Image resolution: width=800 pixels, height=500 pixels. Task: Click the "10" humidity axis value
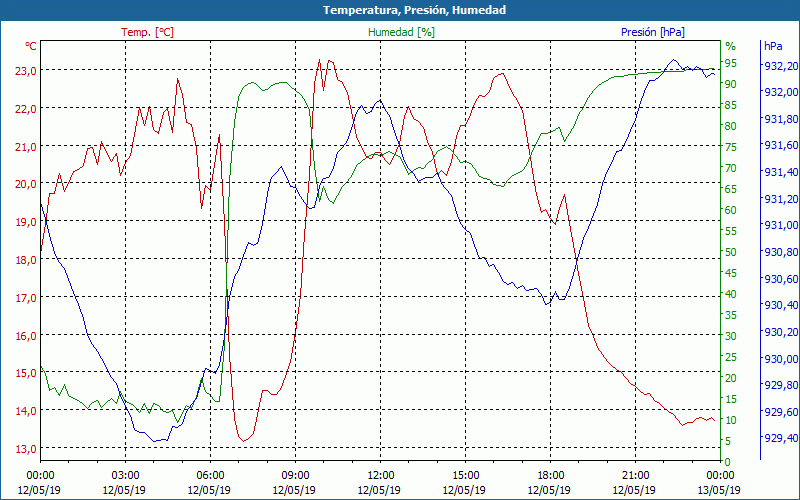pyautogui.click(x=731, y=420)
